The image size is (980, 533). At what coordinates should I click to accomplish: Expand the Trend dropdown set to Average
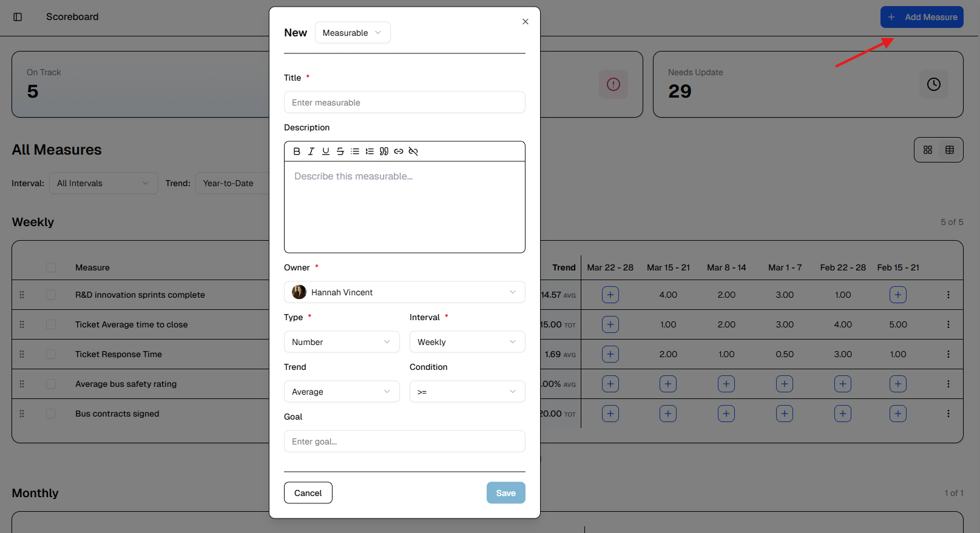[x=342, y=392]
